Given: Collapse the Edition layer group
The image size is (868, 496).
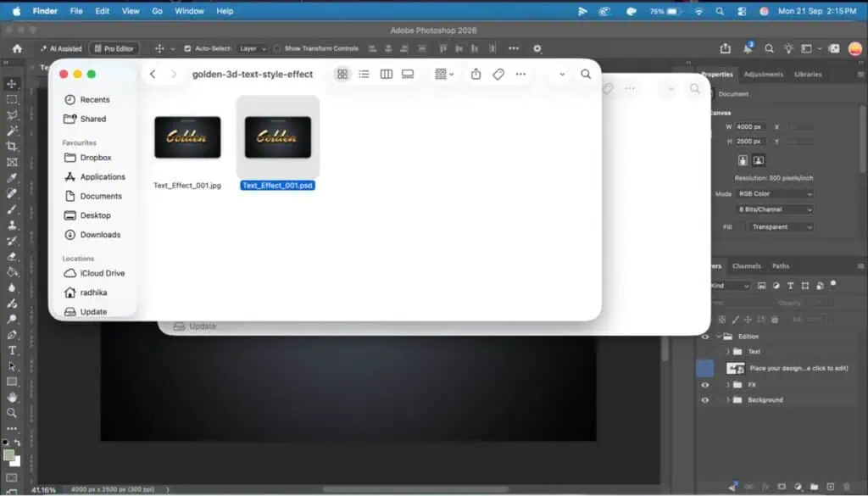Looking at the screenshot, I should click(719, 337).
